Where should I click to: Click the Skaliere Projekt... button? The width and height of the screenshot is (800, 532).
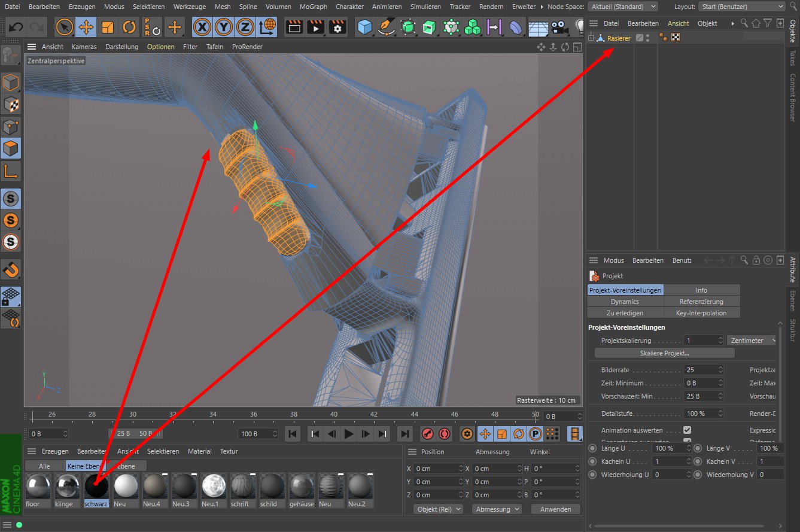click(664, 353)
